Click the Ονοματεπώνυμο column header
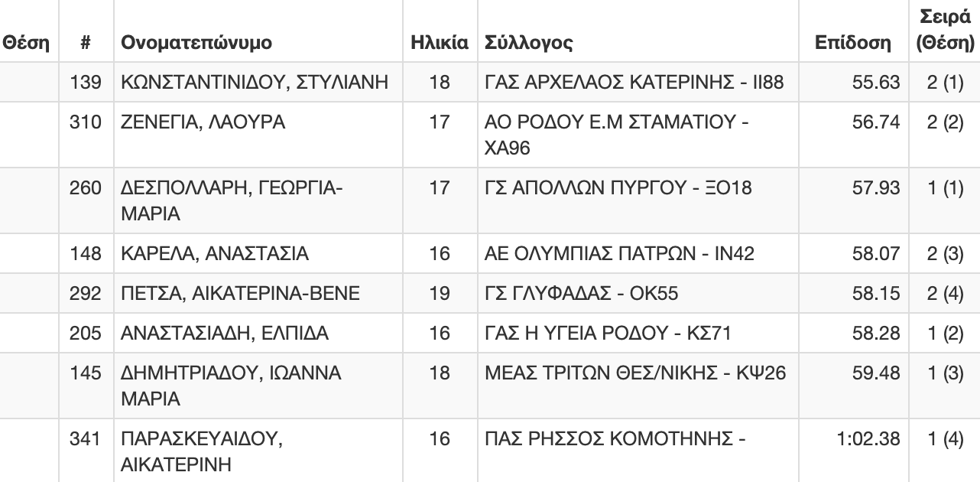 click(x=196, y=44)
